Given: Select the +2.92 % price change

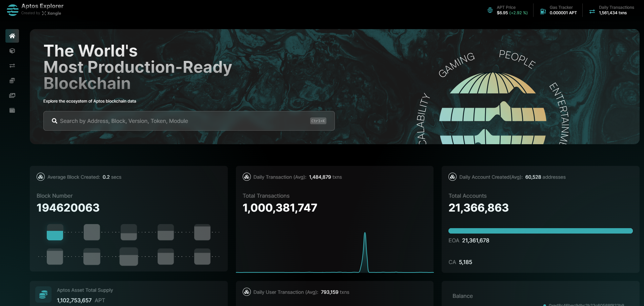Looking at the screenshot, I should point(519,13).
